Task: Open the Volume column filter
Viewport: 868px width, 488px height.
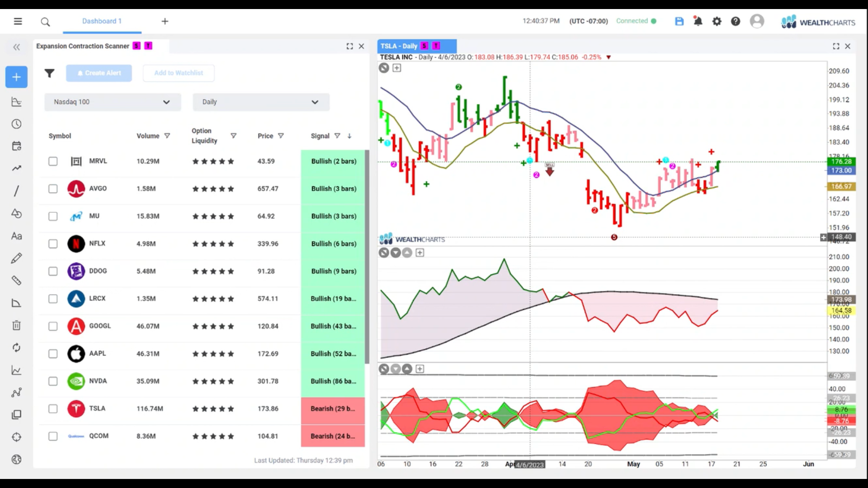Action: 167,136
